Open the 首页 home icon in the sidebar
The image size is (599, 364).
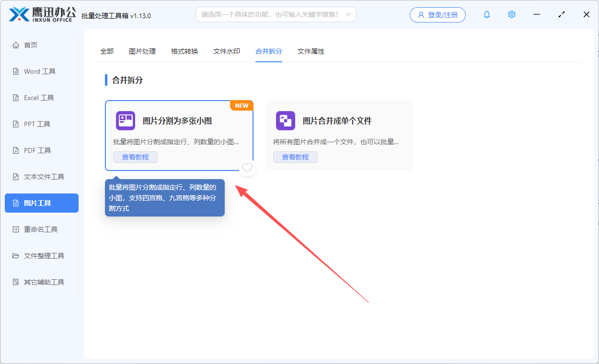(x=16, y=45)
